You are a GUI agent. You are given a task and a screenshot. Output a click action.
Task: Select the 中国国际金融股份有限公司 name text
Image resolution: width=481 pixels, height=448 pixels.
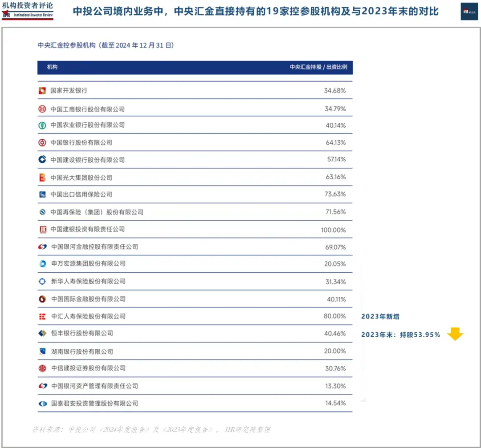88,299
